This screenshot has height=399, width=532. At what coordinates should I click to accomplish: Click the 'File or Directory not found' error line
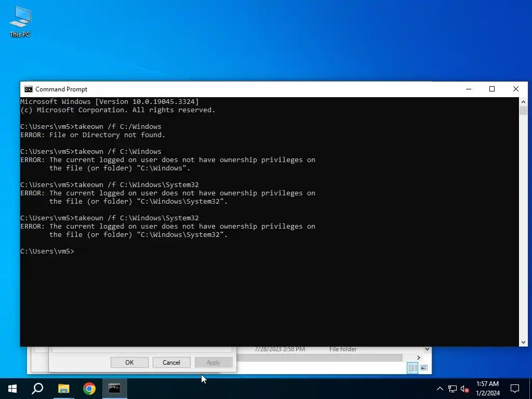point(92,135)
